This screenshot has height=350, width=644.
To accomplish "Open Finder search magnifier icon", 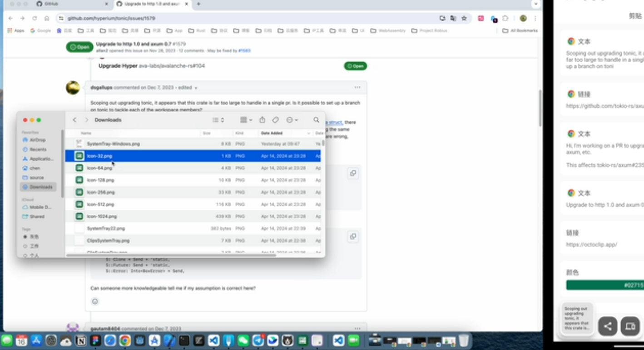I will coord(316,120).
